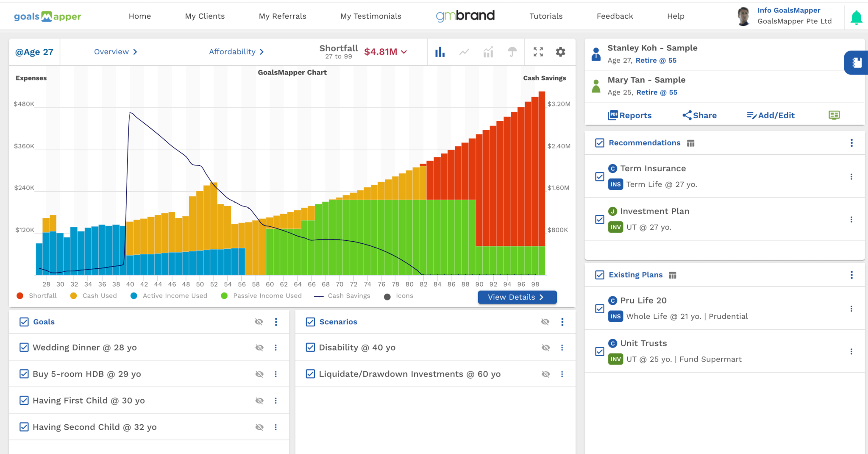The height and width of the screenshot is (454, 868).
Task: Go to My Clients in navigation
Action: pyautogui.click(x=205, y=16)
